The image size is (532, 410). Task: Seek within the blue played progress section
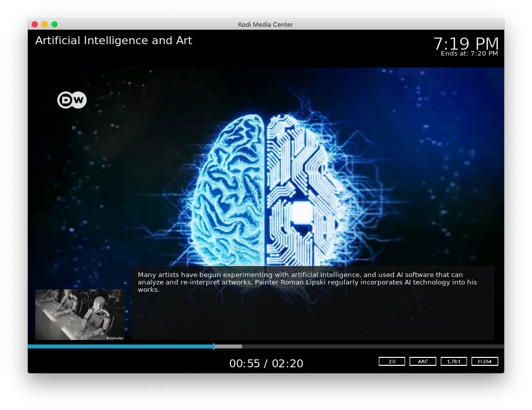pyautogui.click(x=119, y=346)
